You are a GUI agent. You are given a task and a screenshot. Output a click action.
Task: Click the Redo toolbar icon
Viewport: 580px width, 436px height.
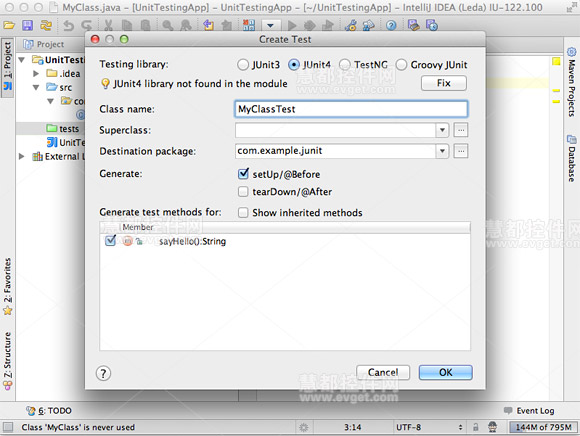click(x=87, y=25)
